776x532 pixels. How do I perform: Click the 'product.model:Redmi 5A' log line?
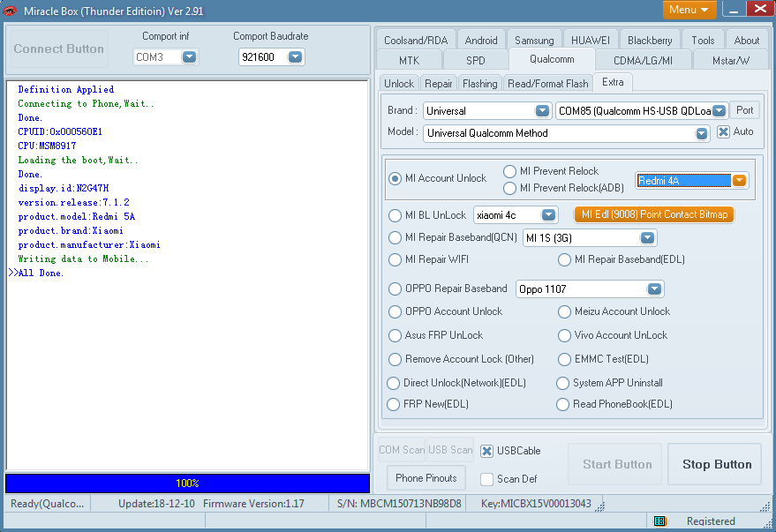click(77, 216)
